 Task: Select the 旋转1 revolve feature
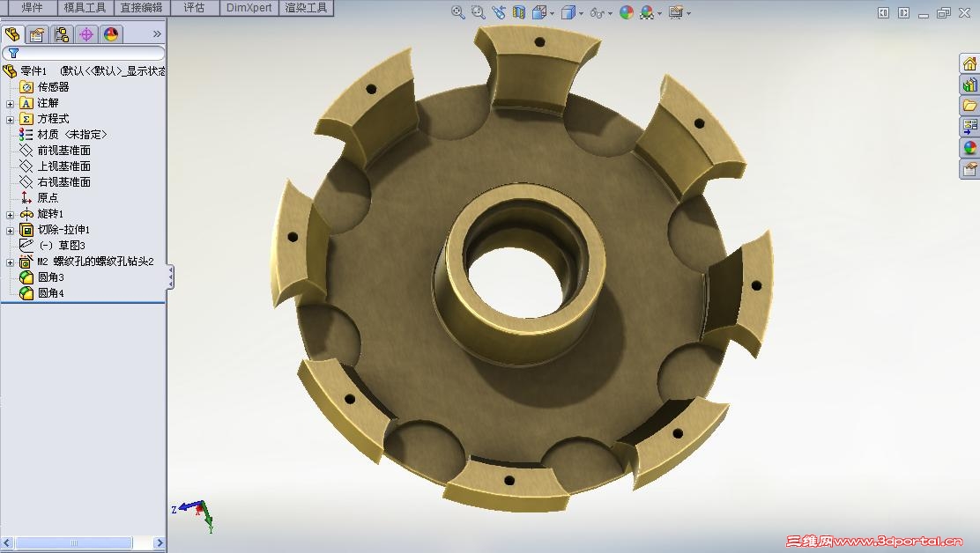(50, 213)
